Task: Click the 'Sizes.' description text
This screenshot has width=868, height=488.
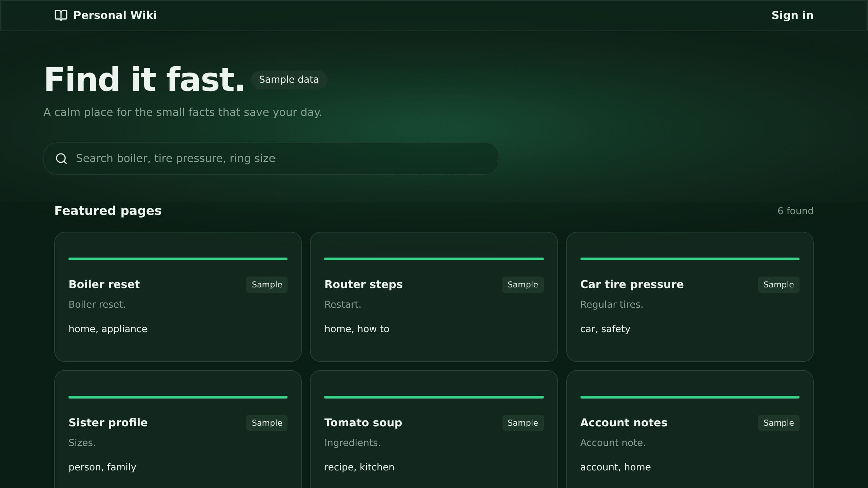Action: pos(82,443)
